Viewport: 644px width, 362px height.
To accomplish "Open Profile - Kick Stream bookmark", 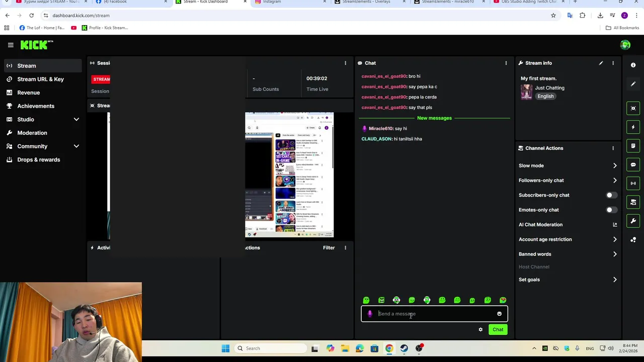I will (x=105, y=28).
